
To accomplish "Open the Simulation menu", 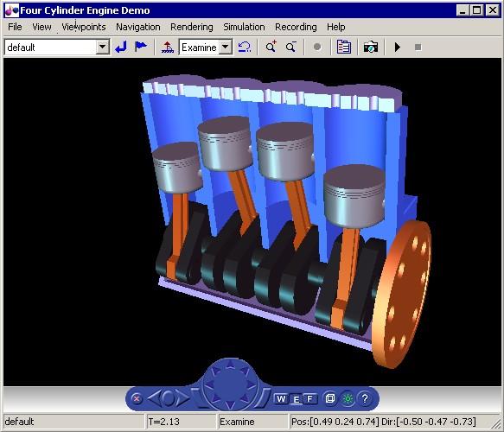I will click(245, 27).
